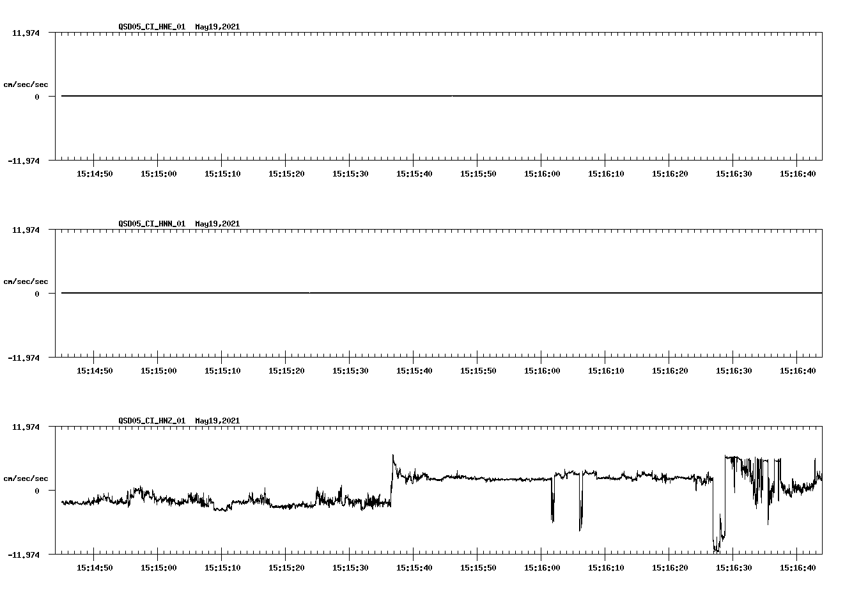The image size is (868, 591).
Task: Click the cm/sec/sec label on middle plot
Action: point(26,281)
